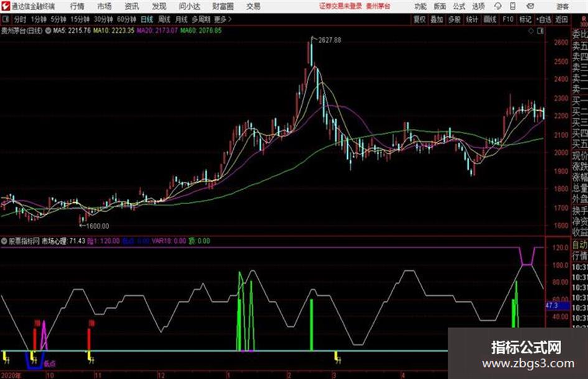The height and width of the screenshot is (379, 588).
Task: Open the 发现 menu
Action: coord(159,6)
